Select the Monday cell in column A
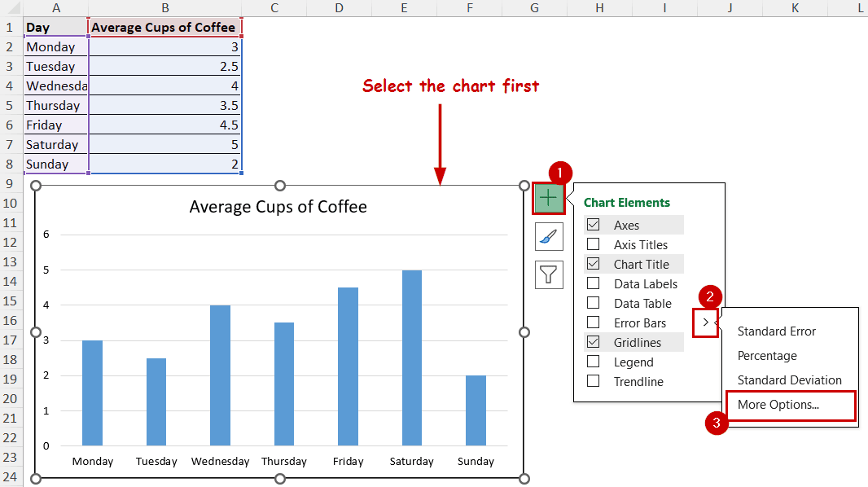Image resolution: width=868 pixels, height=487 pixels. point(56,46)
